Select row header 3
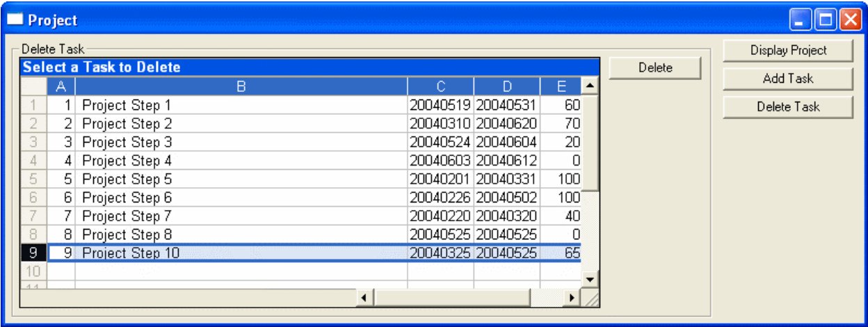The width and height of the screenshot is (868, 327). [33, 142]
